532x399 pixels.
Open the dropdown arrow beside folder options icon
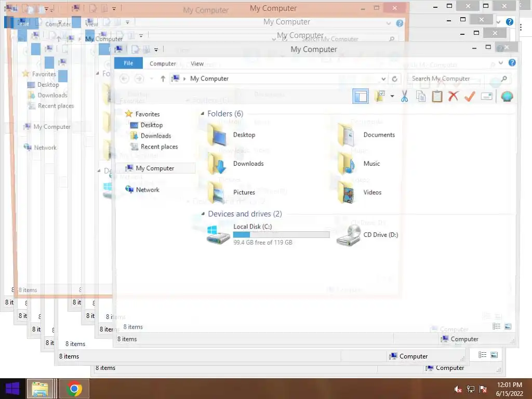(x=392, y=96)
